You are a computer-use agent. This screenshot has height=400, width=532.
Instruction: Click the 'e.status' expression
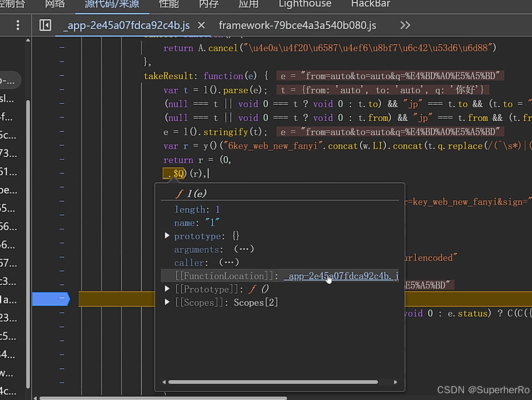468,314
